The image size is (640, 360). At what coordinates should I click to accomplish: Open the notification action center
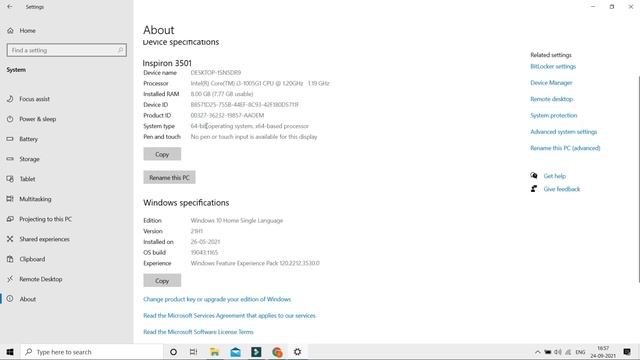click(x=627, y=352)
